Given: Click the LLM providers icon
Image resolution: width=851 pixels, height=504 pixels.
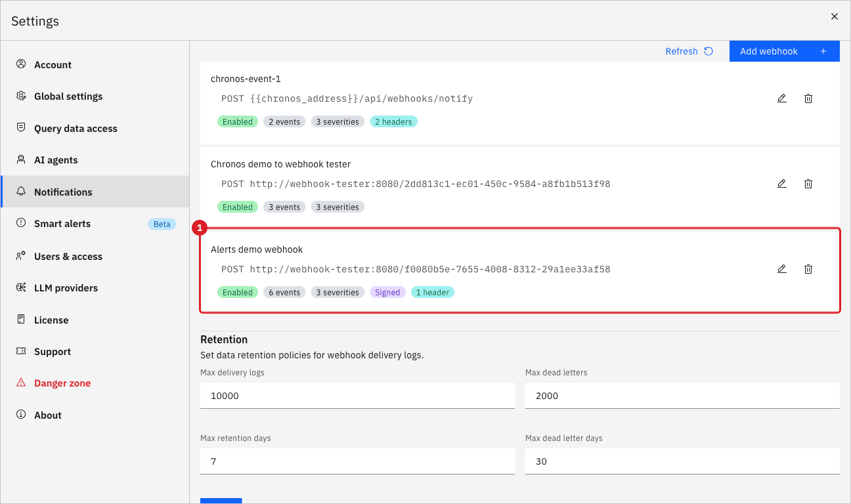Looking at the screenshot, I should 21,287.
